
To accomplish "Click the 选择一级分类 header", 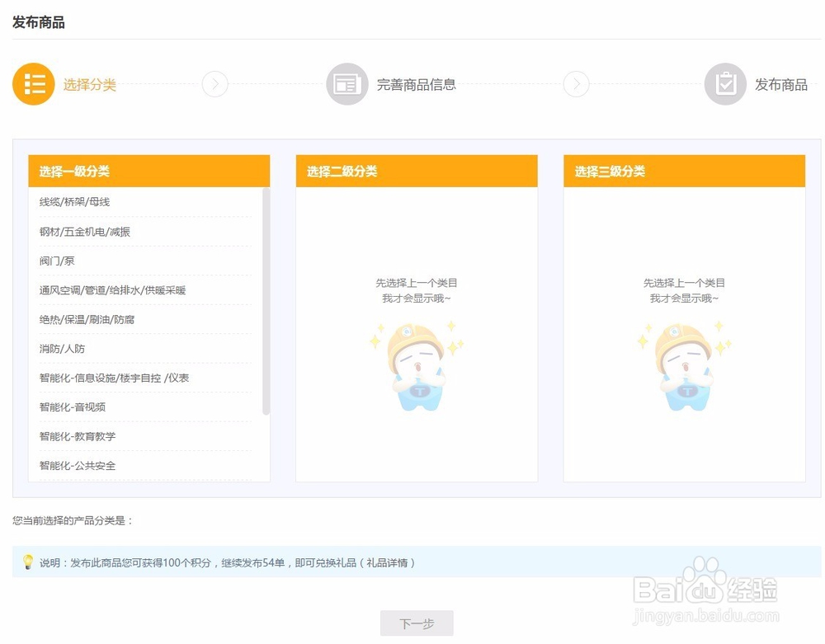I will [x=148, y=171].
